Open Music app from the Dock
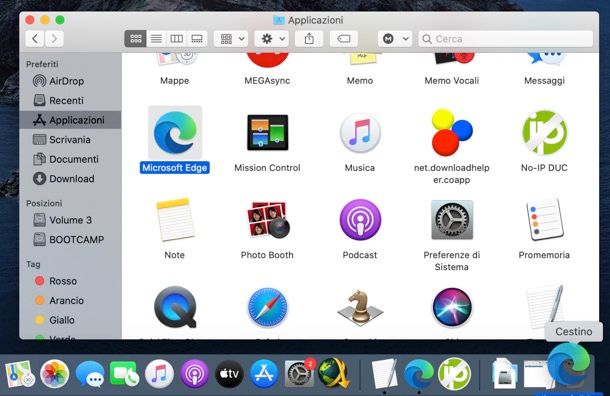610x396 pixels. [x=159, y=374]
